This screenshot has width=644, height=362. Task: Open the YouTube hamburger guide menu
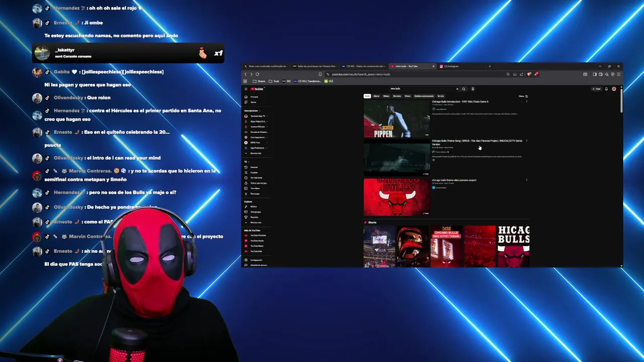(x=246, y=89)
